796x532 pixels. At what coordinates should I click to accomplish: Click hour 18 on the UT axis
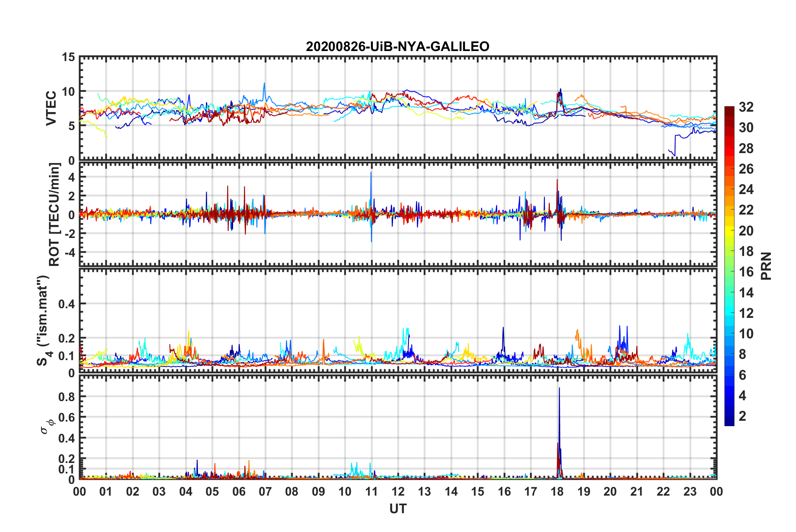pos(557,491)
